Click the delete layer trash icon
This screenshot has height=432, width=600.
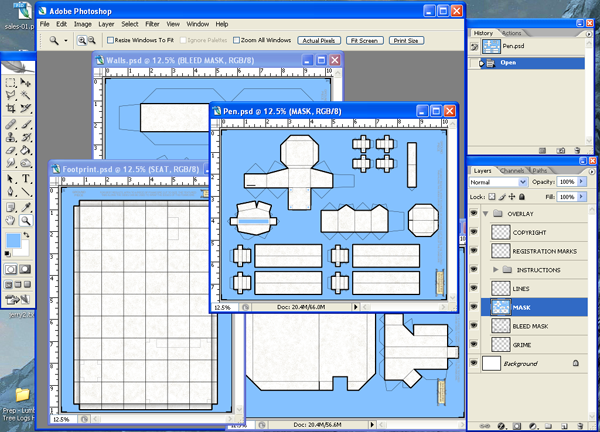(580, 426)
